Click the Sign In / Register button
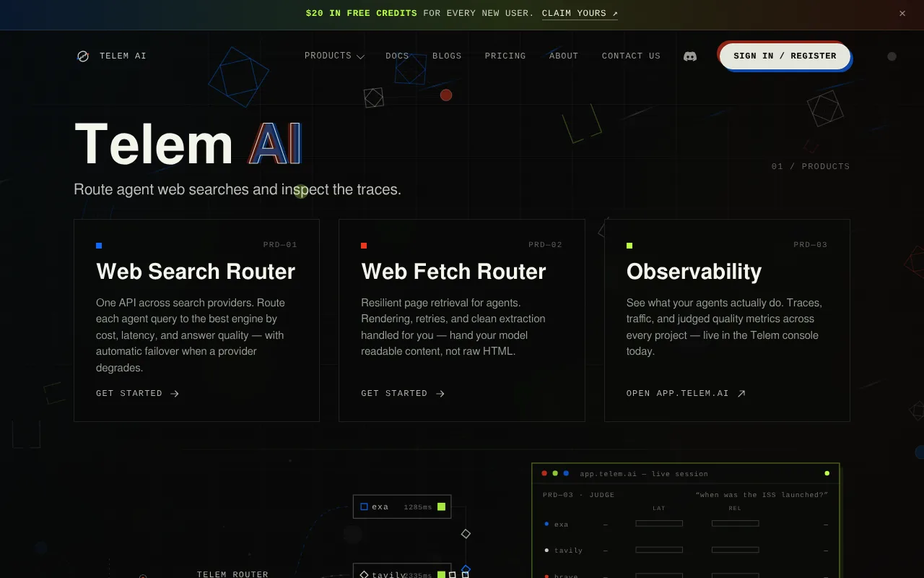The image size is (924, 578). click(x=785, y=56)
